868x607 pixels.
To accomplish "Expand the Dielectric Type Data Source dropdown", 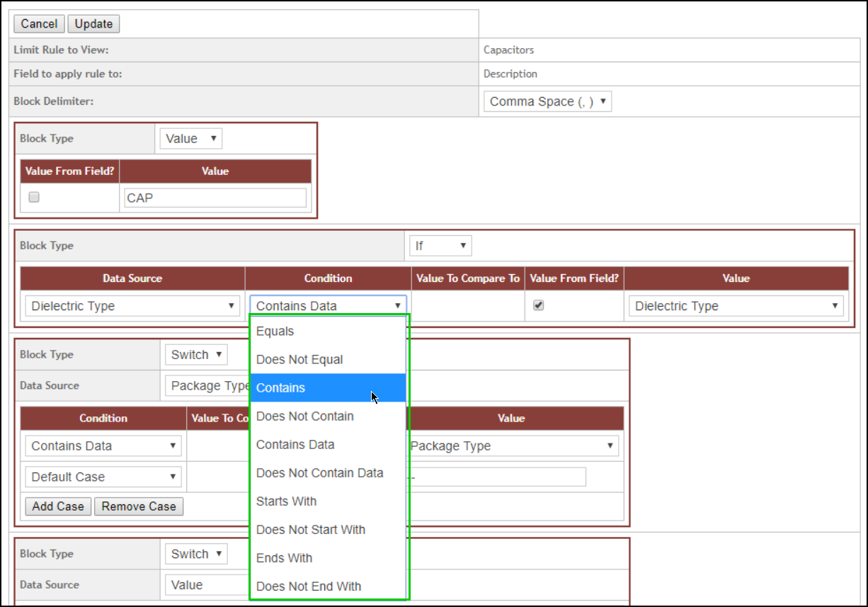I will pos(132,306).
